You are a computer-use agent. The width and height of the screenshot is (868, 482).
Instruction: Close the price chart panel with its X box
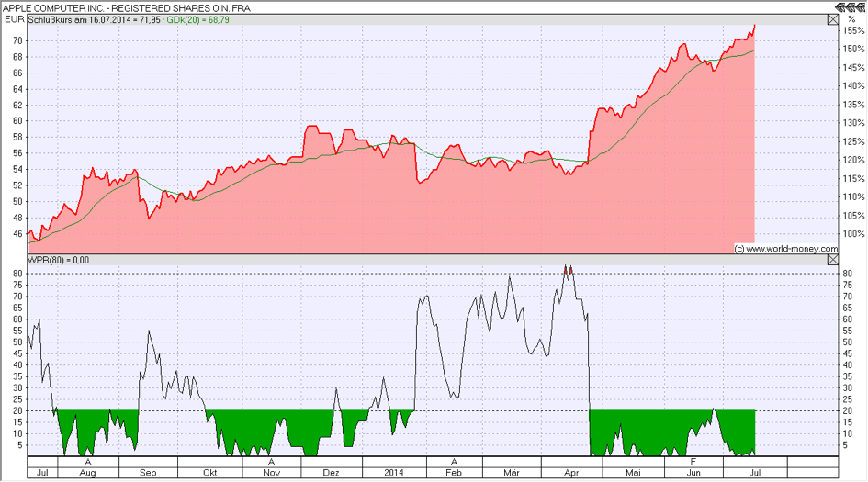[832, 20]
